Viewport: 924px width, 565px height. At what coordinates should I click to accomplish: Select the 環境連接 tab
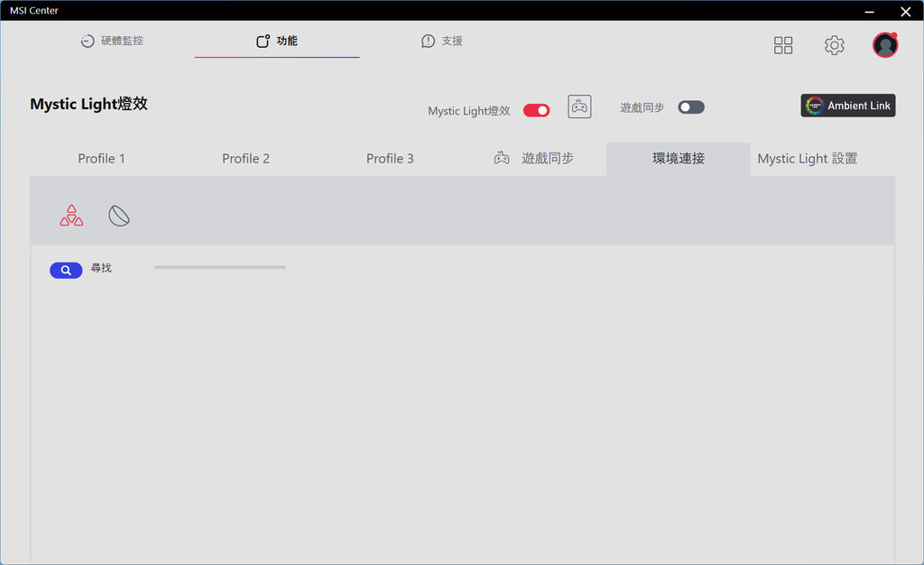[679, 159]
